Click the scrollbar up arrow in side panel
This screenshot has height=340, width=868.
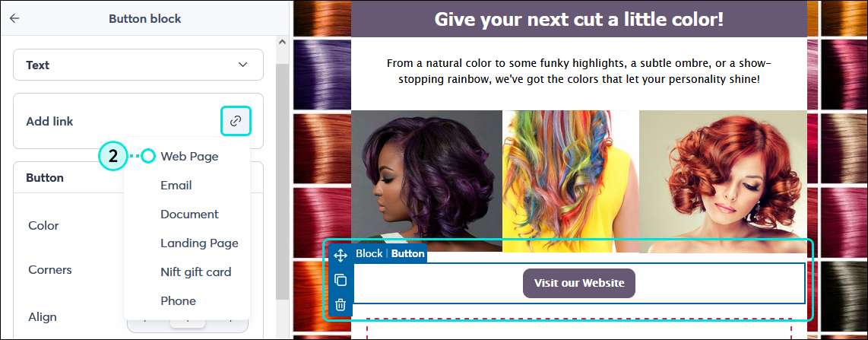tap(282, 43)
